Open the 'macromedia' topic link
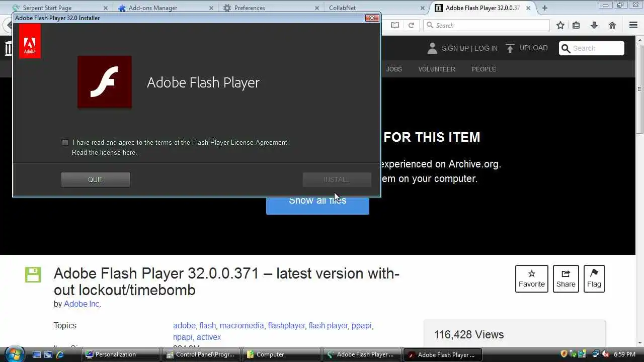The height and width of the screenshot is (362, 644). tap(242, 326)
